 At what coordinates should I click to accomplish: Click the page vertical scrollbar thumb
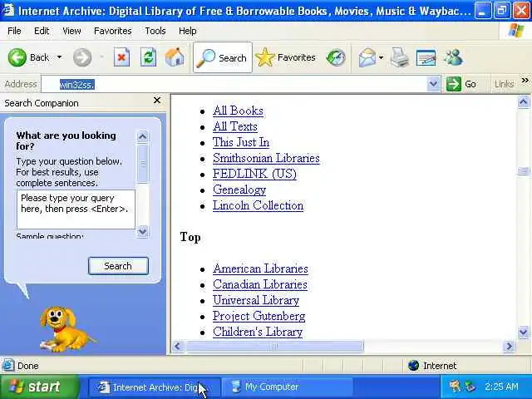point(523,170)
